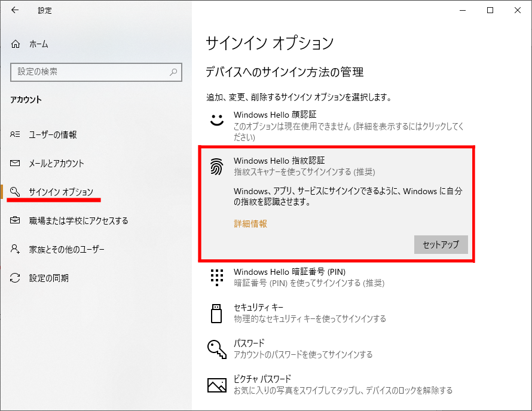
Task: Open 家族とその他のユーザー page
Action: tap(67, 250)
